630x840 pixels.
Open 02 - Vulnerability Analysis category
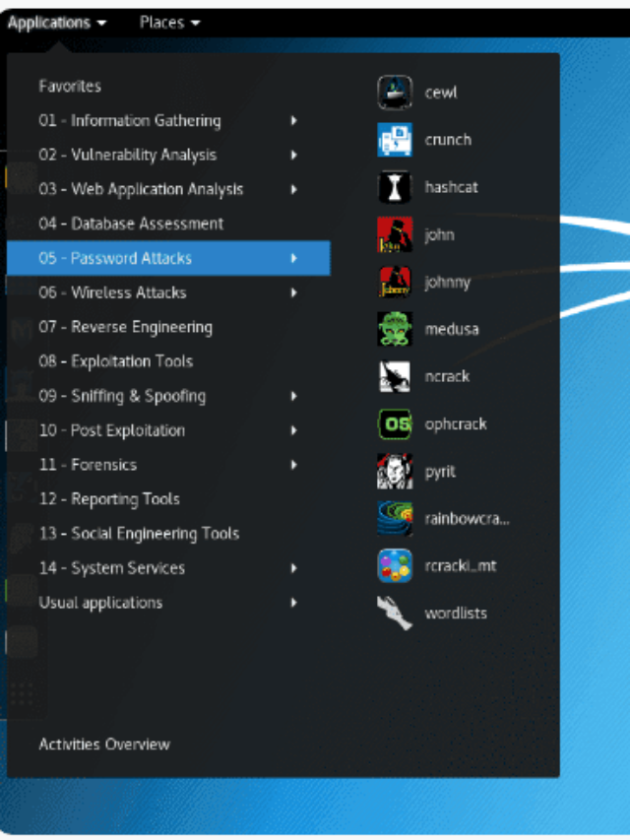click(x=168, y=155)
